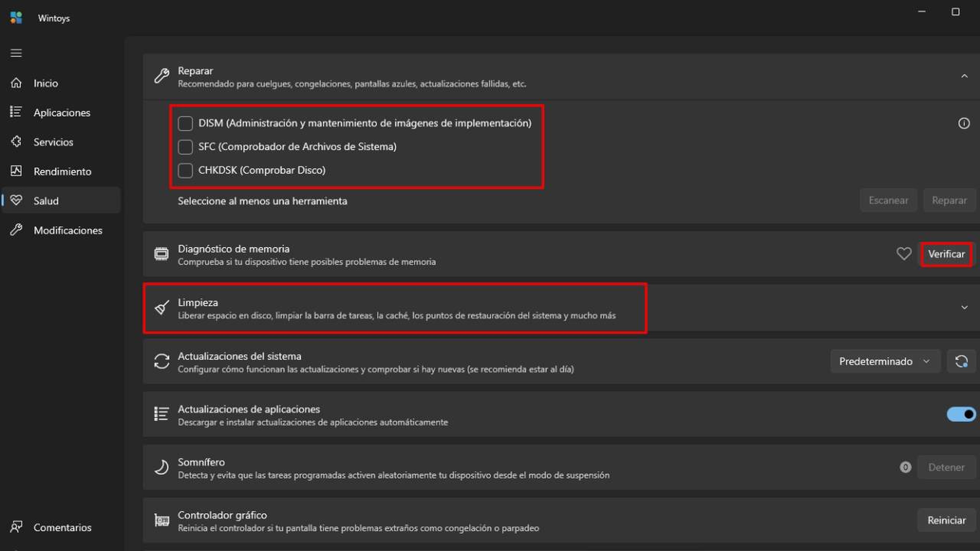Viewport: 980px width, 551px height.
Task: Click the Escanear button
Action: pos(888,201)
